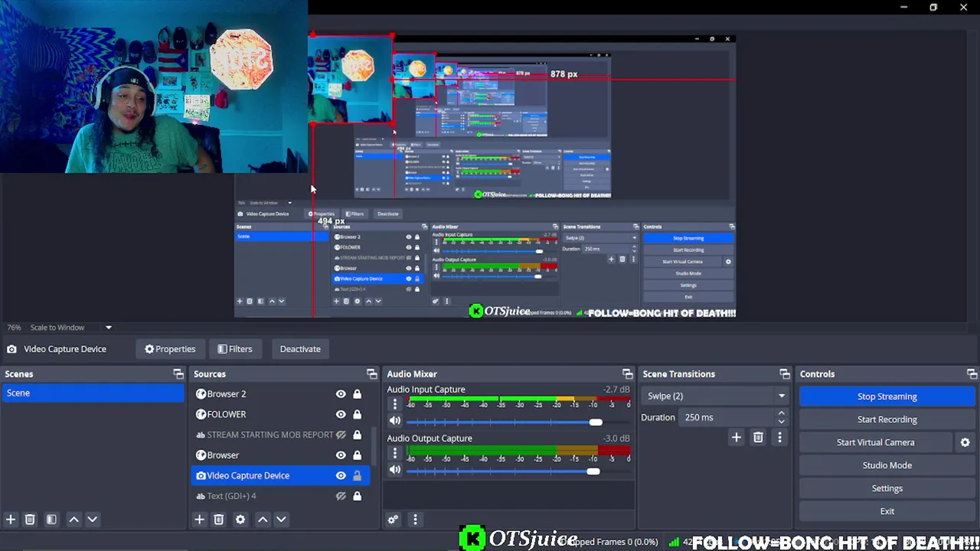Undock the Sources panel icon
980x551 pixels.
pyautogui.click(x=371, y=374)
